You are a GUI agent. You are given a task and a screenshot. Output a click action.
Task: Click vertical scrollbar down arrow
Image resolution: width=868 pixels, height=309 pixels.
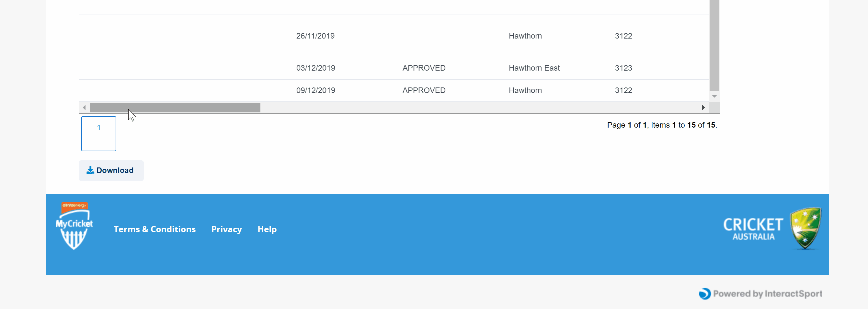714,97
